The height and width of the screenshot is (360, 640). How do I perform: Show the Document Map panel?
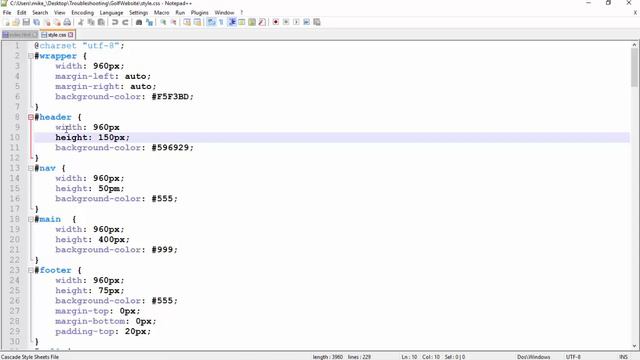(x=252, y=22)
